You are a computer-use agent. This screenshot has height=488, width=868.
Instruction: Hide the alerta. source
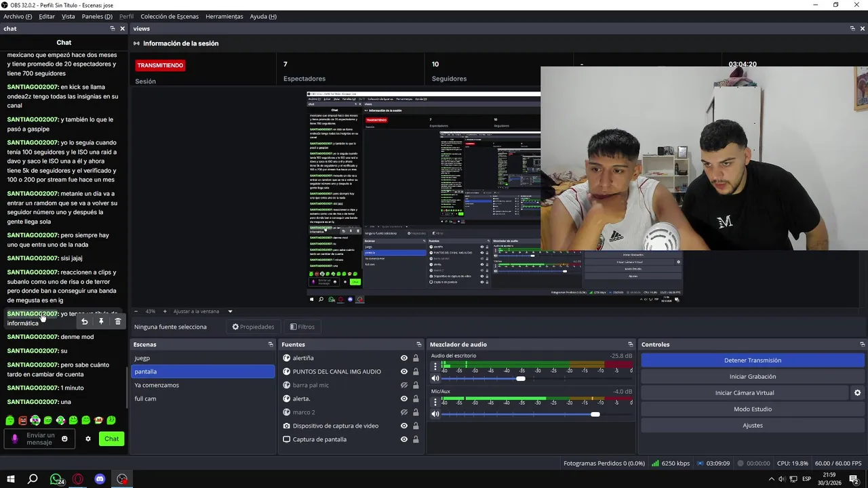[x=404, y=399]
